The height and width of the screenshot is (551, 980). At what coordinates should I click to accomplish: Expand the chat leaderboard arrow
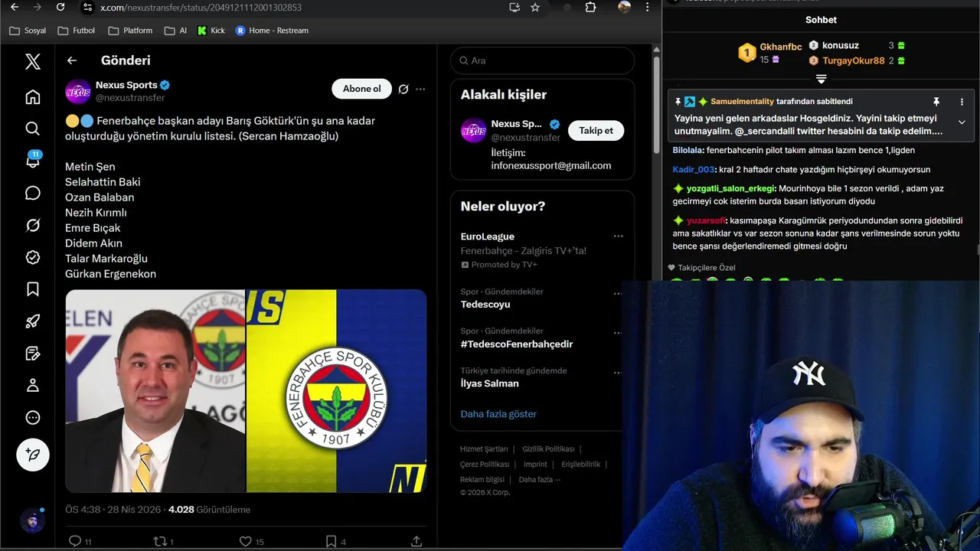821,80
